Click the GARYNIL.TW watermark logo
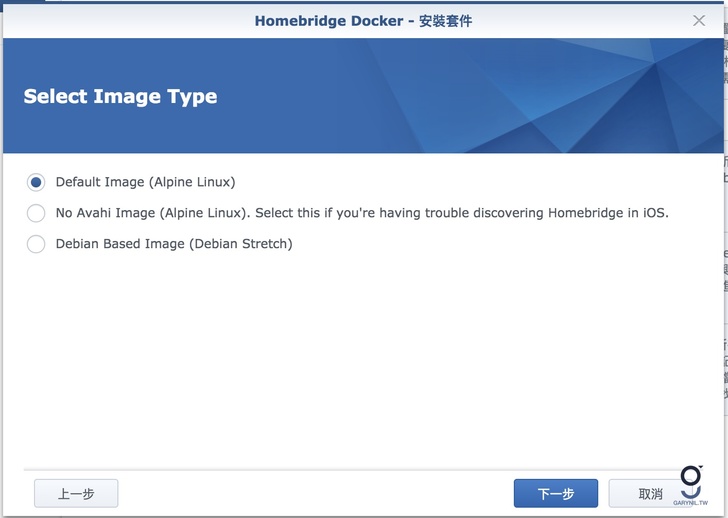Image resolution: width=728 pixels, height=518 pixels. pyautogui.click(x=690, y=488)
